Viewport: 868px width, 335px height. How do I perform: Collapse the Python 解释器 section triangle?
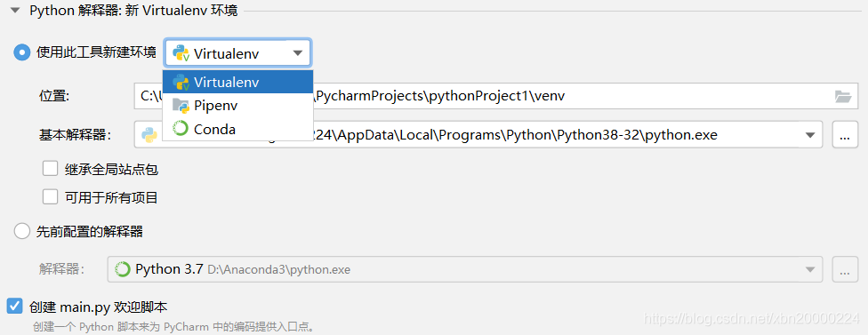tap(15, 11)
